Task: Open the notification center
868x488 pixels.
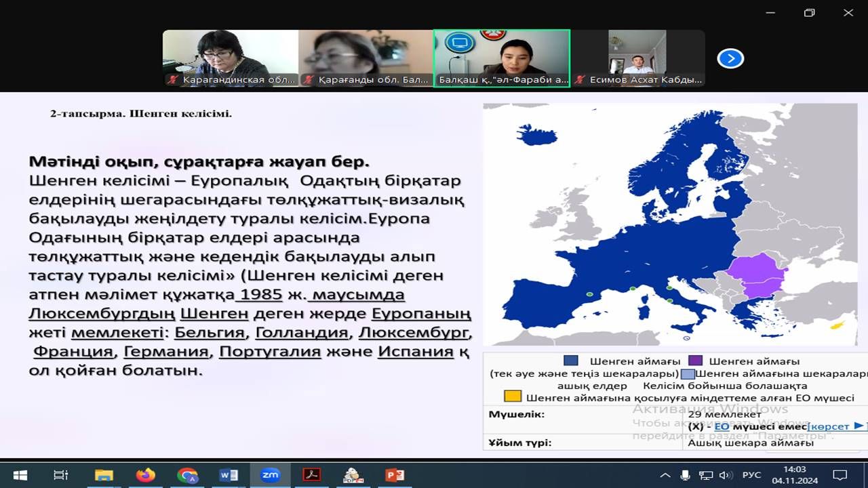Action: 840,475
